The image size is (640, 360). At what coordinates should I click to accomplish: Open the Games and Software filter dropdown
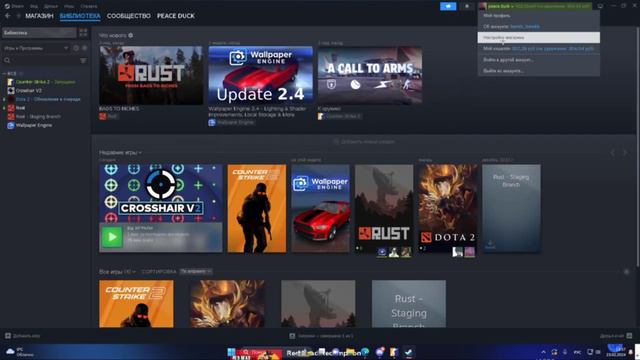point(36,48)
